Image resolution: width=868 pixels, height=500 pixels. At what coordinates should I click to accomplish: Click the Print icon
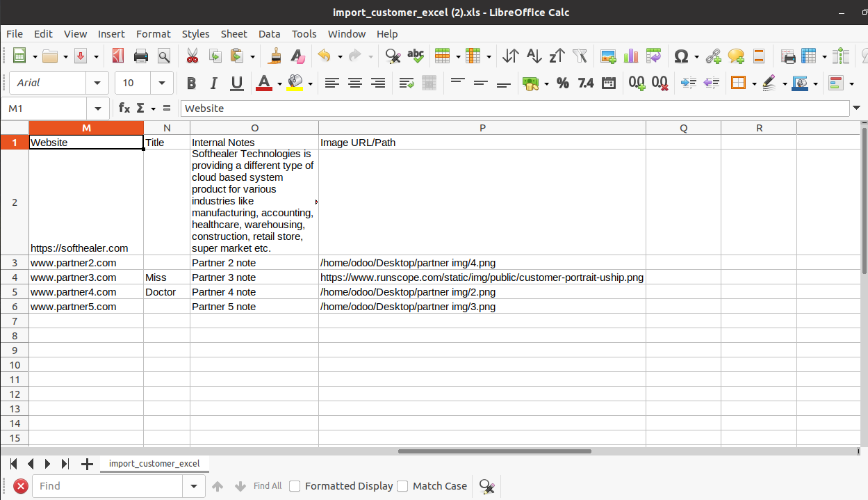141,56
